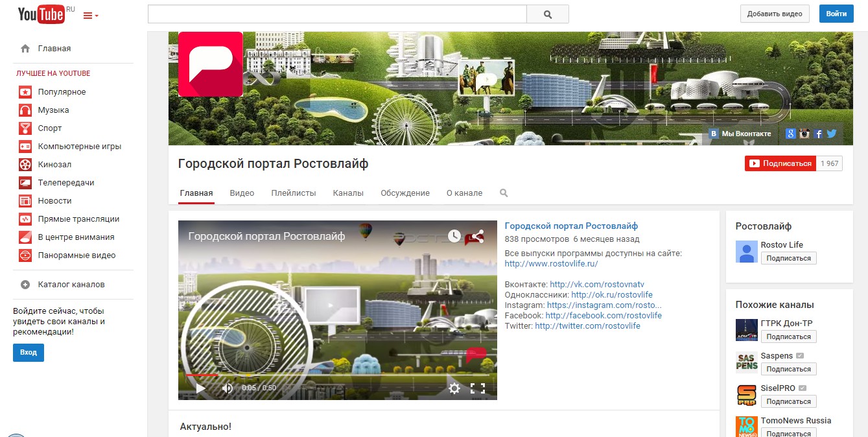Click the SiselPRO channel thumbnail
This screenshot has width=868, height=437.
coord(747,395)
